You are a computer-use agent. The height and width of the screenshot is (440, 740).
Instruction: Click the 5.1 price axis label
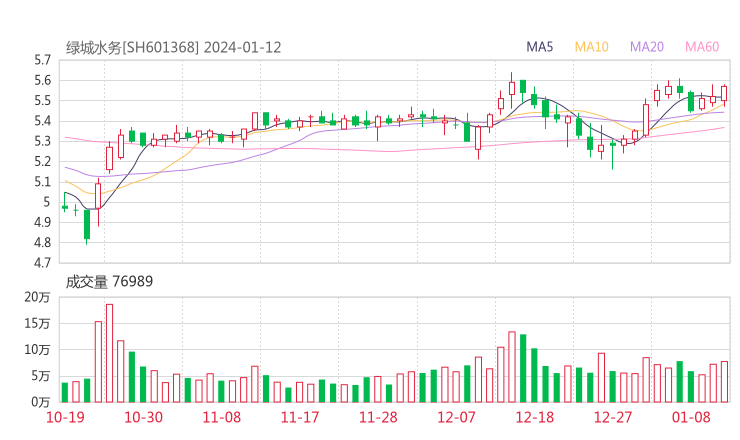42,182
